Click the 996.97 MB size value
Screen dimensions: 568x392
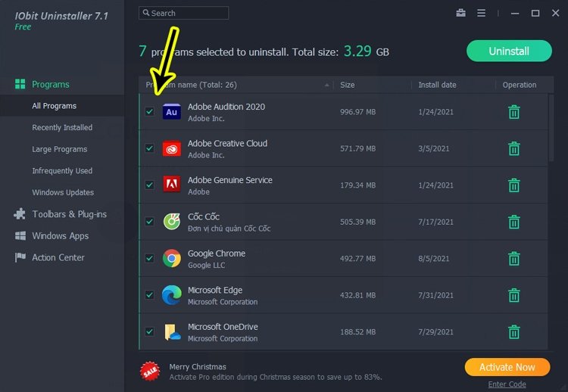point(357,112)
